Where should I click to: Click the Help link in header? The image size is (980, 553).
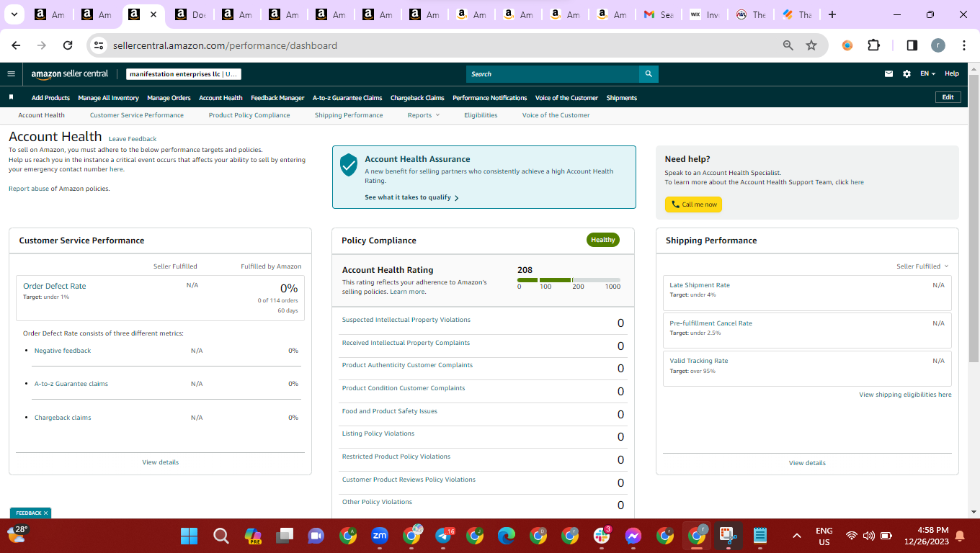pos(952,73)
